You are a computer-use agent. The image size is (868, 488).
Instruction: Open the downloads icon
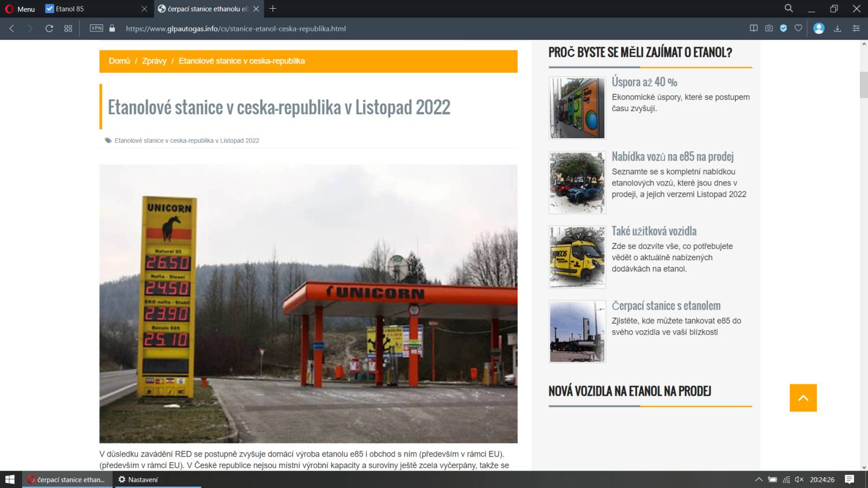[x=837, y=28]
